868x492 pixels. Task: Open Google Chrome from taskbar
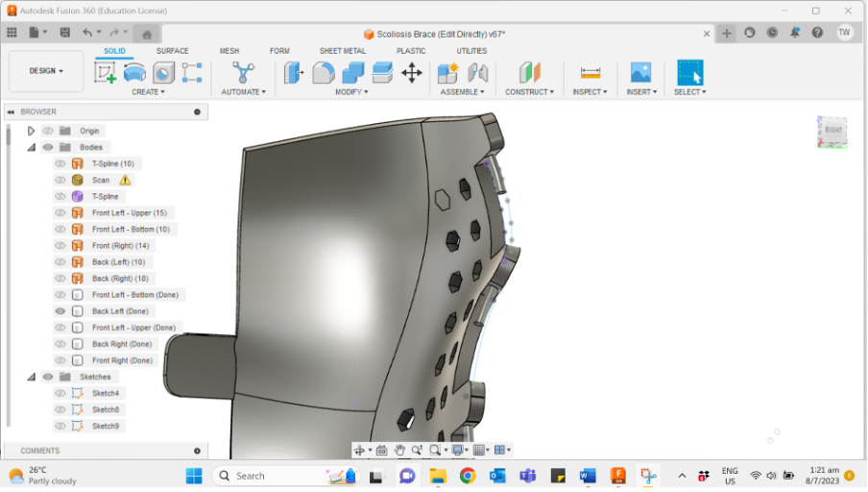click(x=468, y=476)
